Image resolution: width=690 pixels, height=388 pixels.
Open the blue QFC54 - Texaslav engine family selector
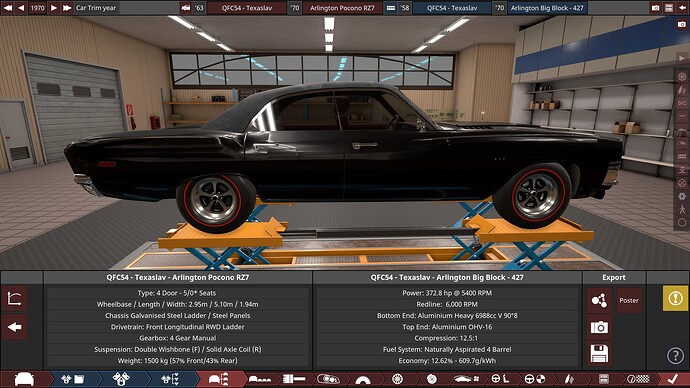452,8
